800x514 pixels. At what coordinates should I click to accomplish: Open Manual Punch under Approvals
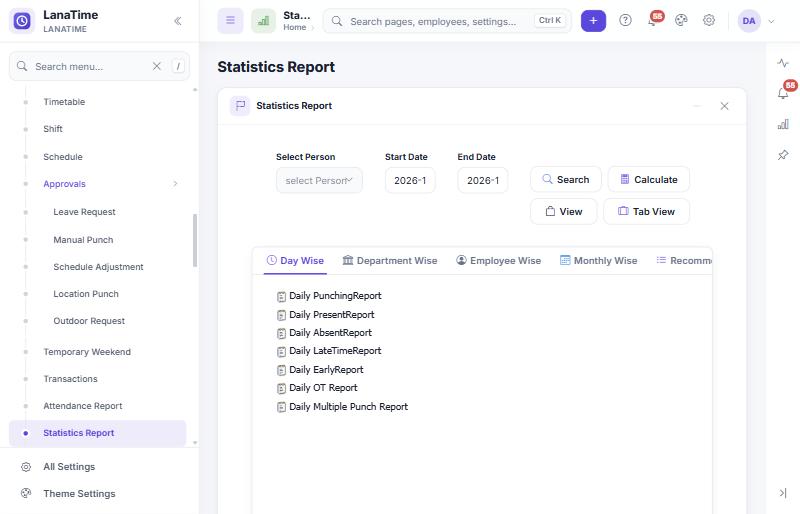coord(83,240)
